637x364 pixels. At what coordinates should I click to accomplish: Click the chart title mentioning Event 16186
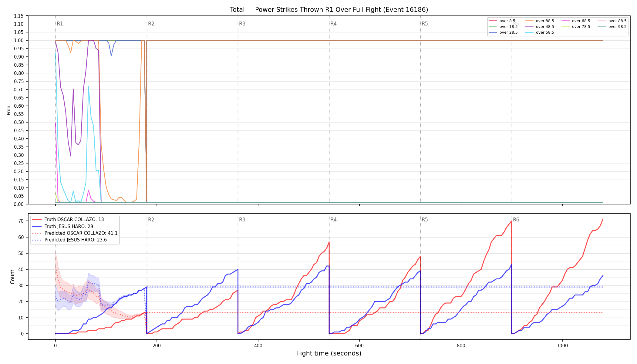tap(329, 10)
